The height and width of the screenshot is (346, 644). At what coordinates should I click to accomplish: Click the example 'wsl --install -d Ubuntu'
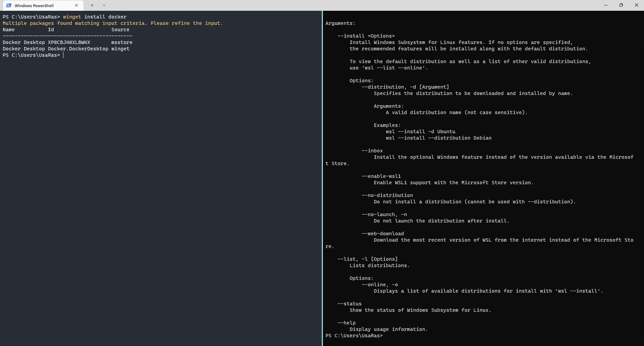click(x=421, y=132)
